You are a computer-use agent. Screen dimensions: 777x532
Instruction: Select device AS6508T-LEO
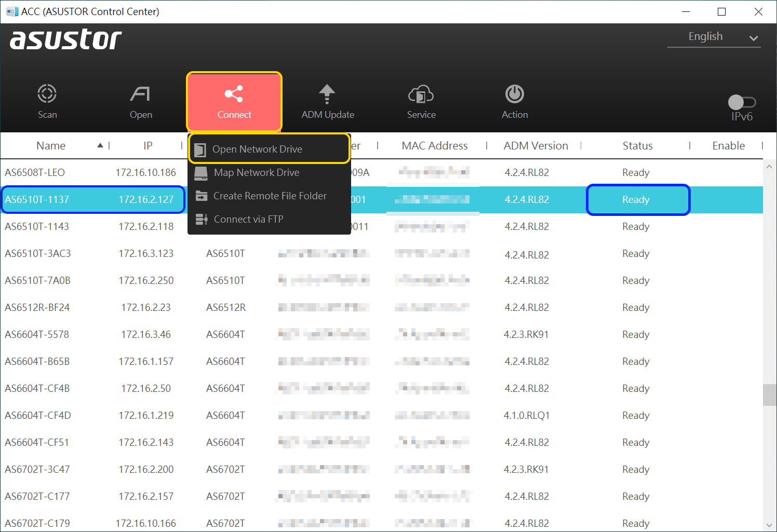35,172
